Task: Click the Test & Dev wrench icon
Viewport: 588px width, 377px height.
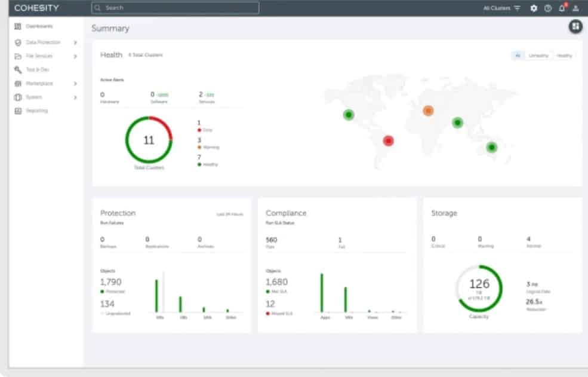Action: [18, 70]
